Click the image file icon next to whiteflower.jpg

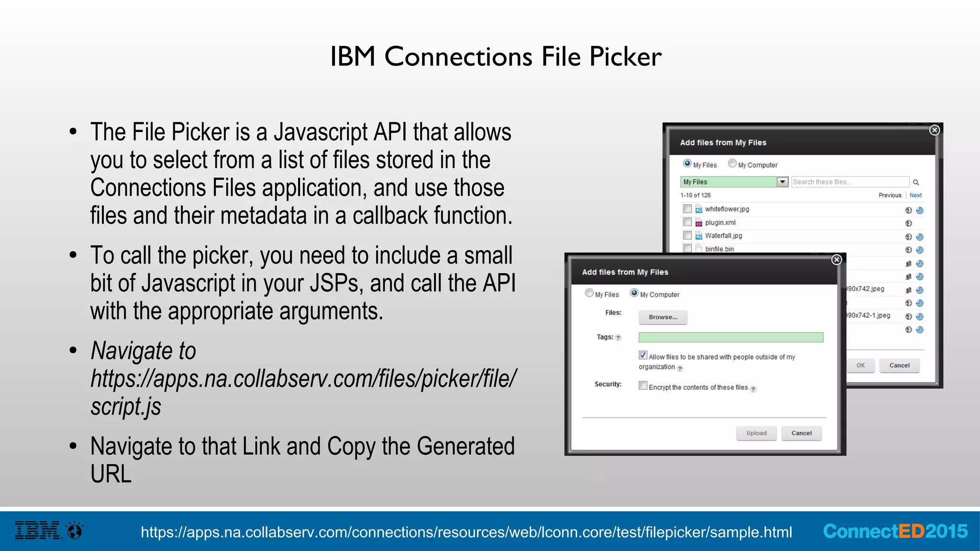[x=699, y=209]
